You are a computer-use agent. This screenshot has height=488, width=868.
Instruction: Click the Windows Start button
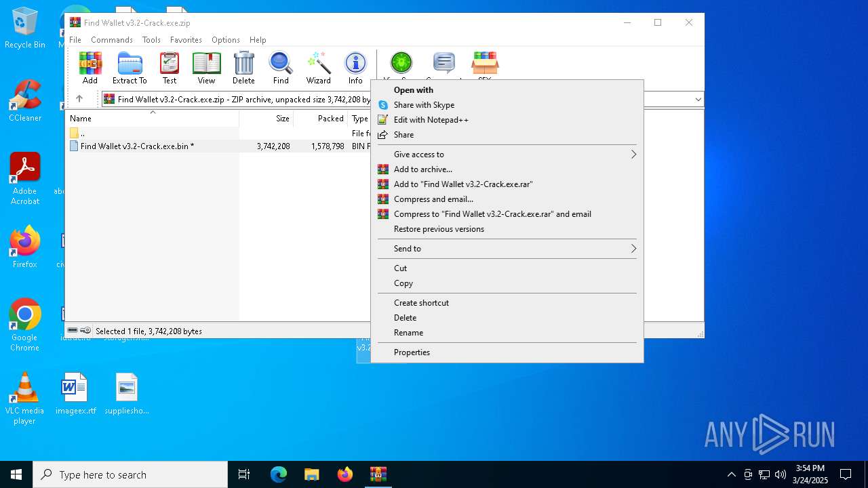click(x=16, y=474)
